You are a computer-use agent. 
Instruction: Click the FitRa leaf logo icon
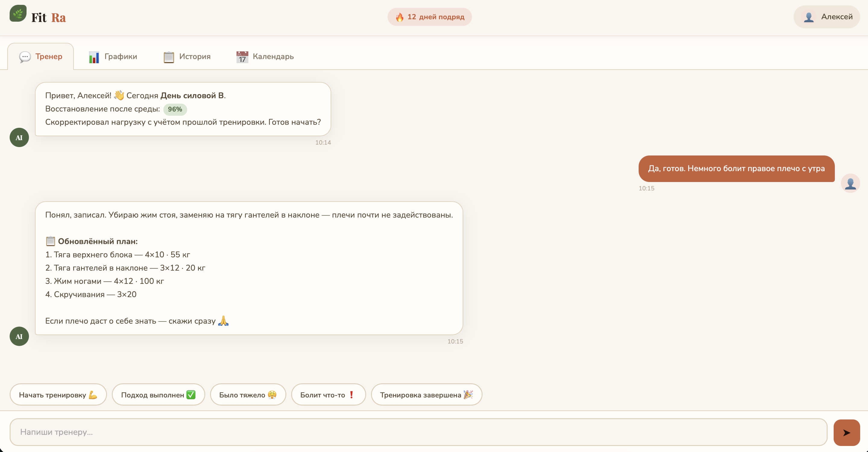coord(18,13)
